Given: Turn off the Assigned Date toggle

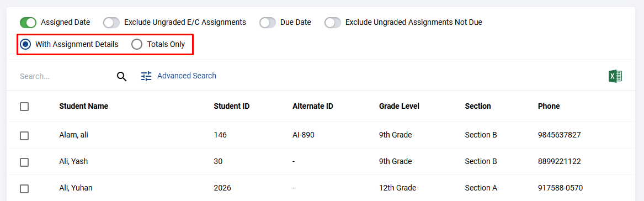Looking at the screenshot, I should pos(28,22).
